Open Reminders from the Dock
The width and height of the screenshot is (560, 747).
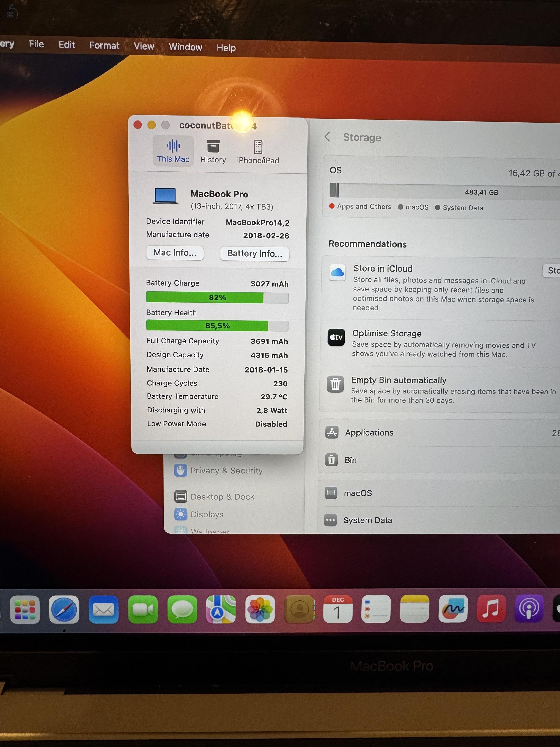tap(376, 609)
